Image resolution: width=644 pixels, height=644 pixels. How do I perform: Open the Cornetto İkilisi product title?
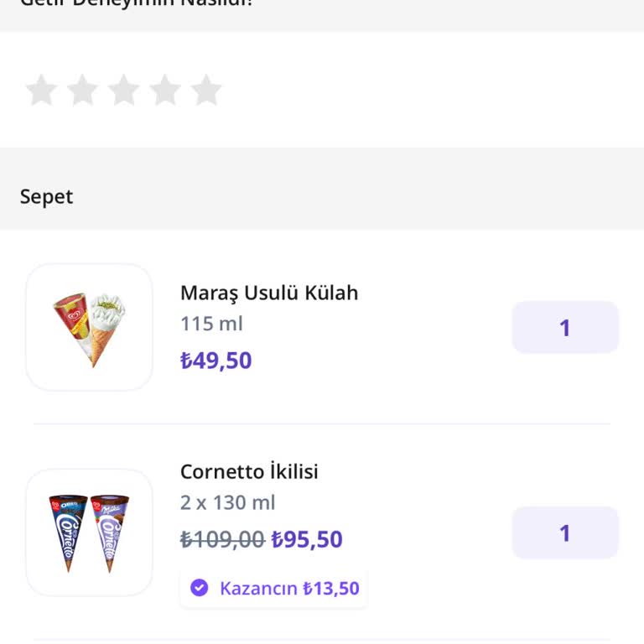point(249,471)
